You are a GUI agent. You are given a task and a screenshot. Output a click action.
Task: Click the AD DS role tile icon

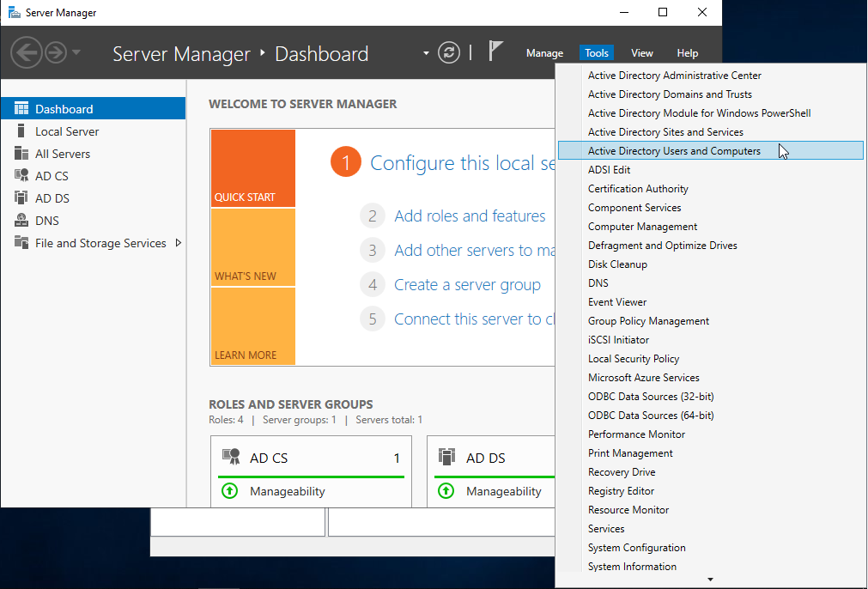pyautogui.click(x=446, y=457)
